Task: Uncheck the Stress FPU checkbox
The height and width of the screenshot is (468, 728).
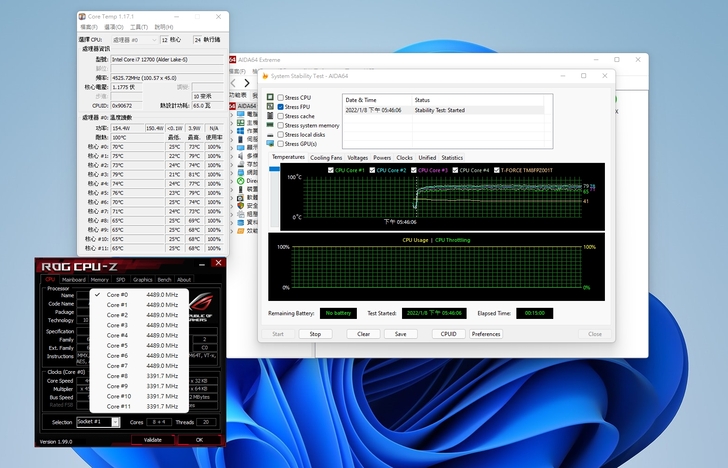Action: [280, 107]
